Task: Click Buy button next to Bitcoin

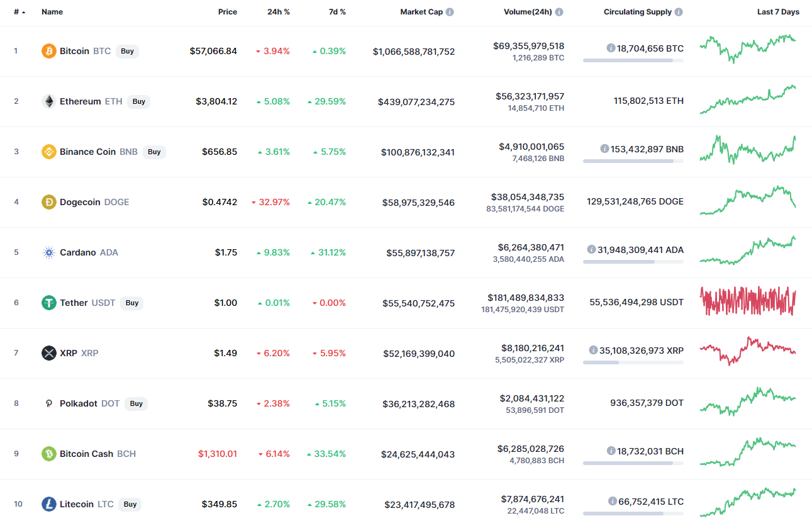Action: 127,51
